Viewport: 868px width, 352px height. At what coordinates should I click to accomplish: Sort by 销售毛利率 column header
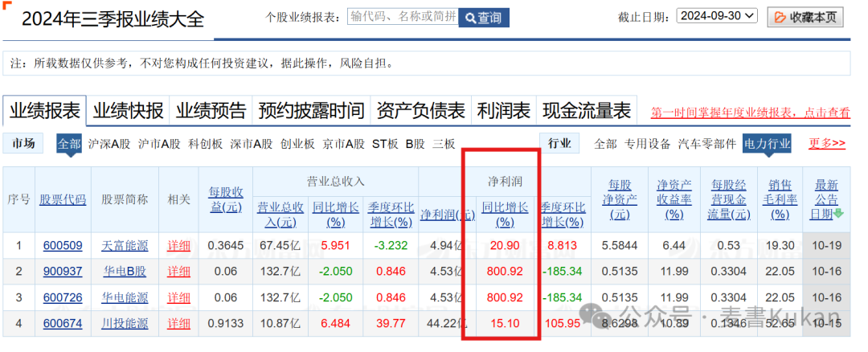pos(780,199)
